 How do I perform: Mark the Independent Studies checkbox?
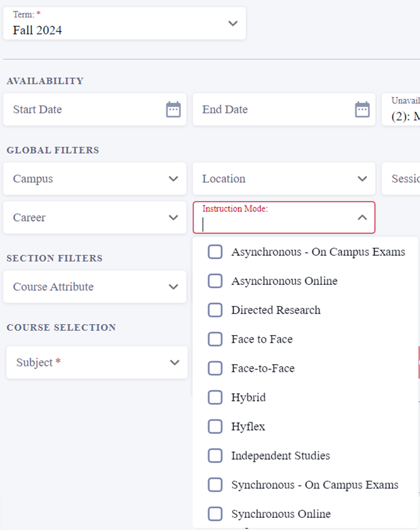215,456
